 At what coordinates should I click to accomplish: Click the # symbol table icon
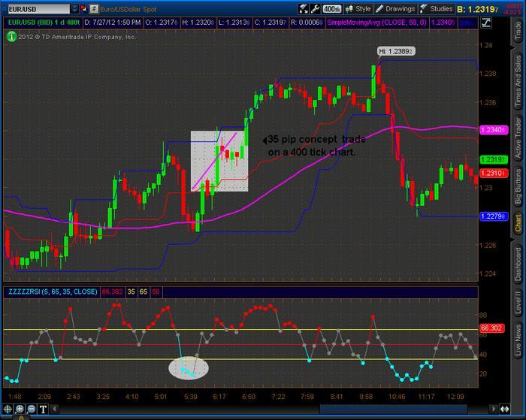click(x=94, y=9)
